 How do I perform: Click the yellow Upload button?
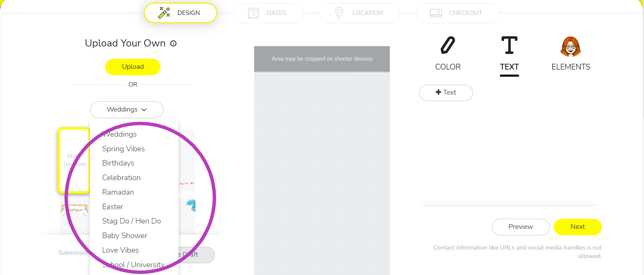[133, 67]
